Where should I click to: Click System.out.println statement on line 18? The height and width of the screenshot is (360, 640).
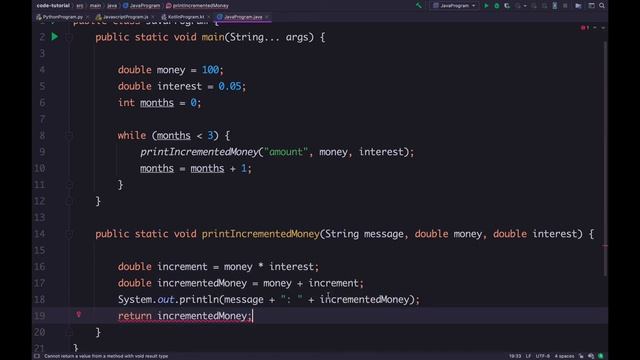(x=269, y=300)
